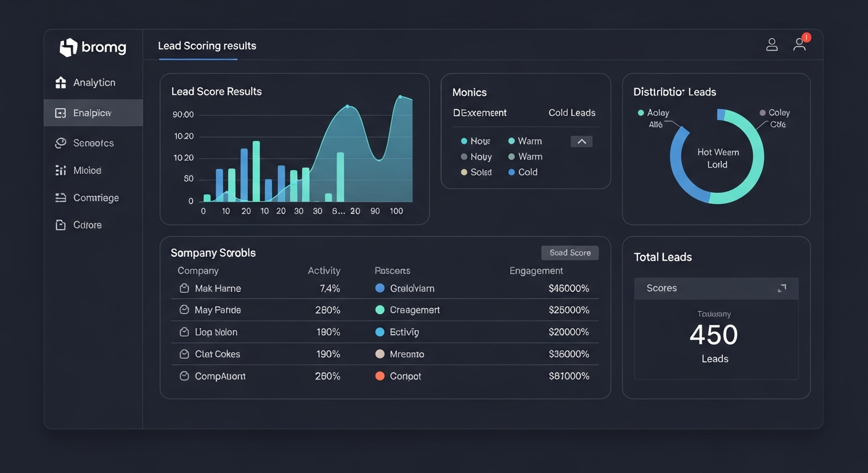This screenshot has height=473, width=868.
Task: Select the Enalpicw menu item
Action: point(94,113)
